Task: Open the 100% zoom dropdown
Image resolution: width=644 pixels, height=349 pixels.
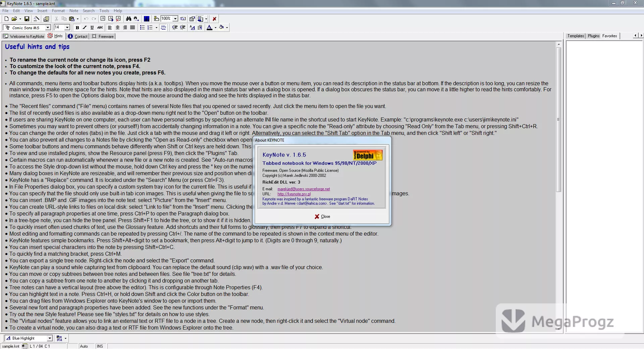Action: (x=175, y=19)
